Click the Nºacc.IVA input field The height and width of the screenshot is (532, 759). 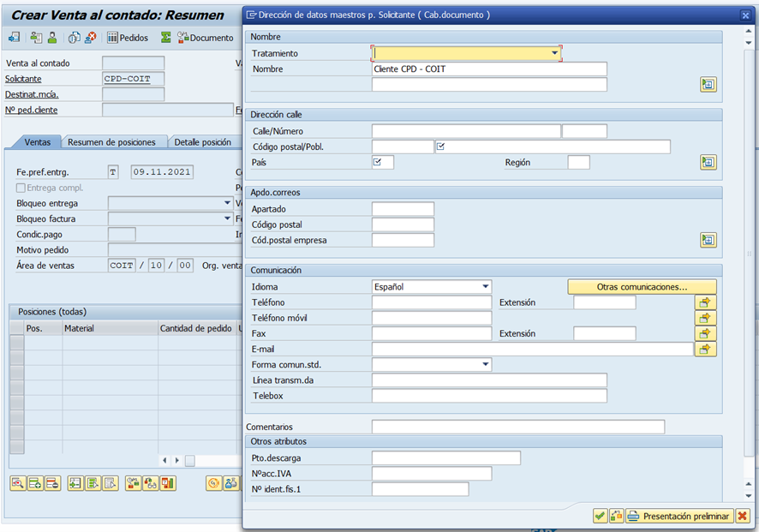click(x=432, y=474)
